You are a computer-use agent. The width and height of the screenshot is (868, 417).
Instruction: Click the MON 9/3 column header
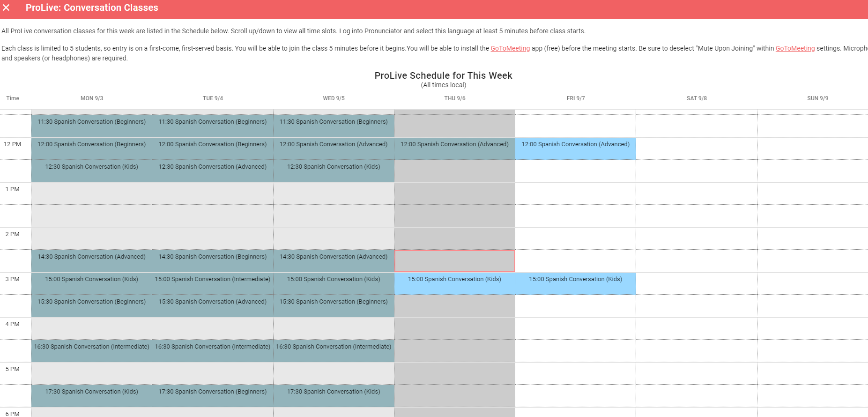pyautogui.click(x=92, y=98)
